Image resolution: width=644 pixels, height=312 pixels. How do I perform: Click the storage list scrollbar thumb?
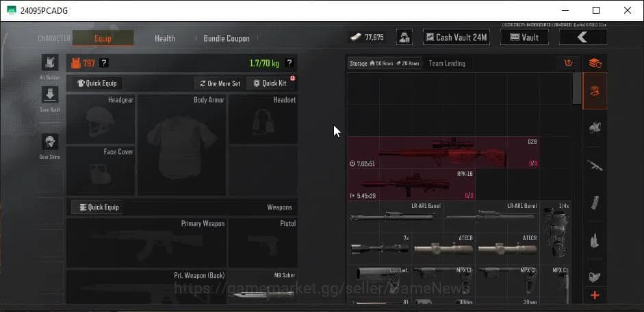tap(577, 88)
